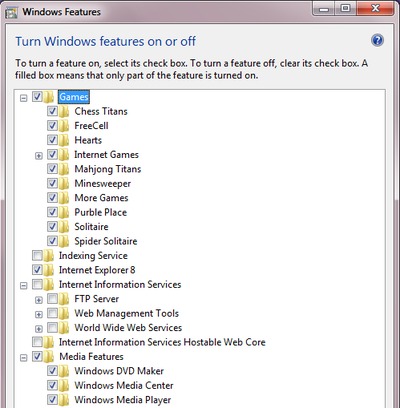400x408 pixels.
Task: Collapse the Media Features node
Action: (23, 358)
